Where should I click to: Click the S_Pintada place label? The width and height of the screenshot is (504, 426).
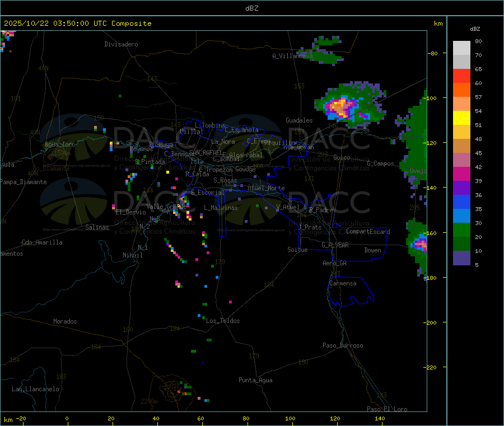click(x=150, y=162)
